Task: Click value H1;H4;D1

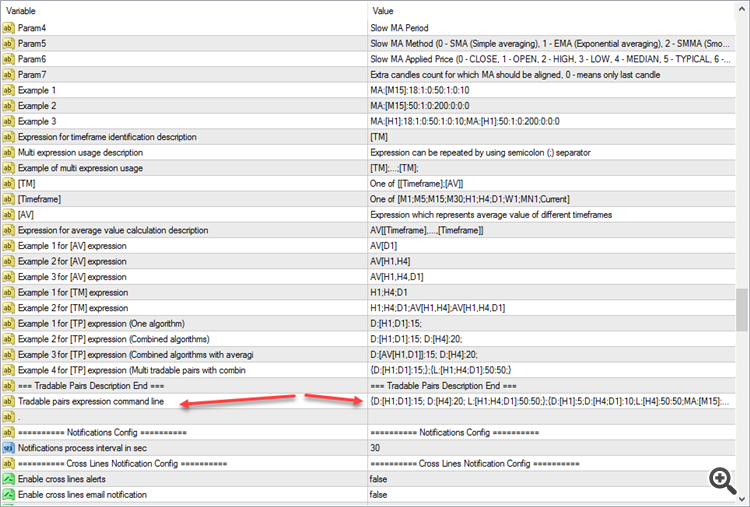Action: click(388, 293)
